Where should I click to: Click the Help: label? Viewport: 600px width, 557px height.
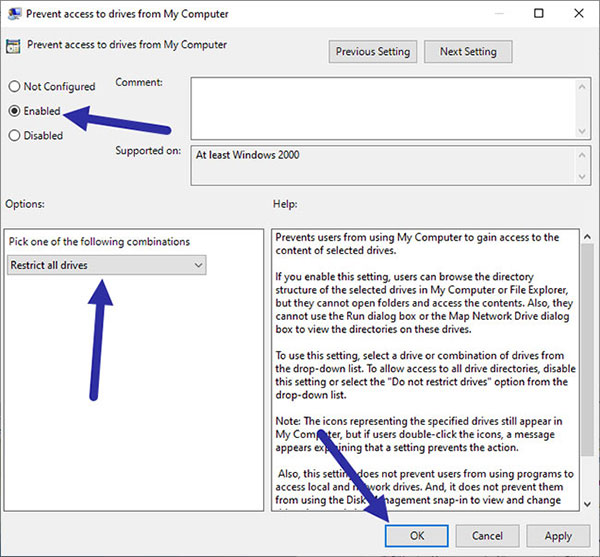pos(285,204)
